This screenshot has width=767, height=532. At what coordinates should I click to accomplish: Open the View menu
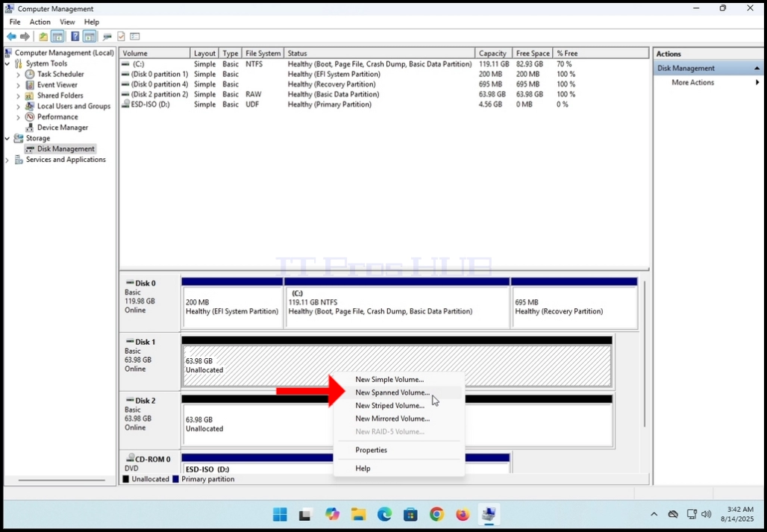67,22
